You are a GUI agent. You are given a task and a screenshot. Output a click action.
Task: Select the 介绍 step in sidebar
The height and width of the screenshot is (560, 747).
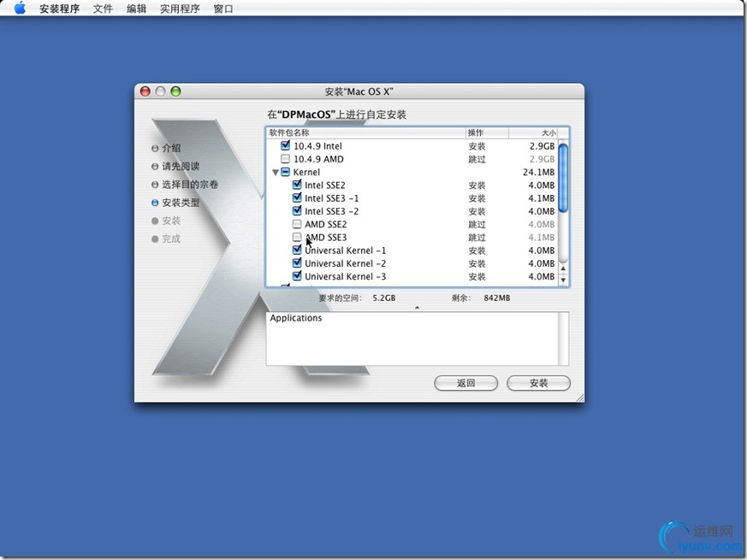[x=166, y=148]
